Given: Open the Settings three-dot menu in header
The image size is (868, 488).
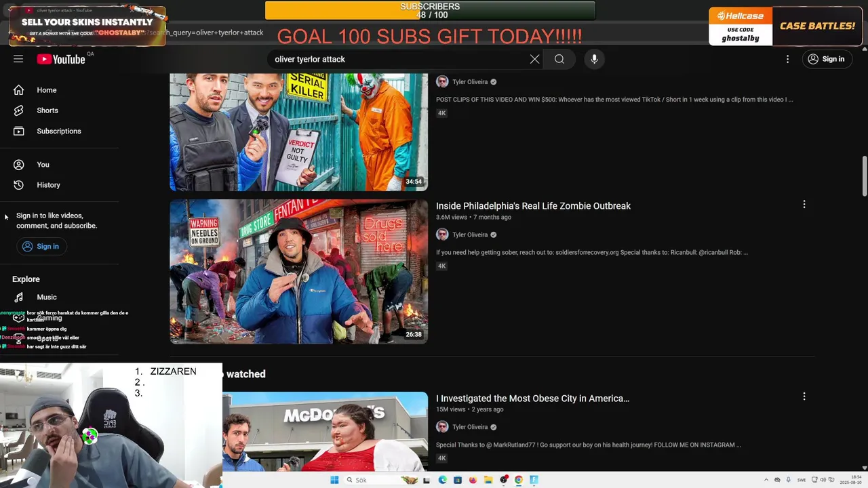Looking at the screenshot, I should click(787, 59).
